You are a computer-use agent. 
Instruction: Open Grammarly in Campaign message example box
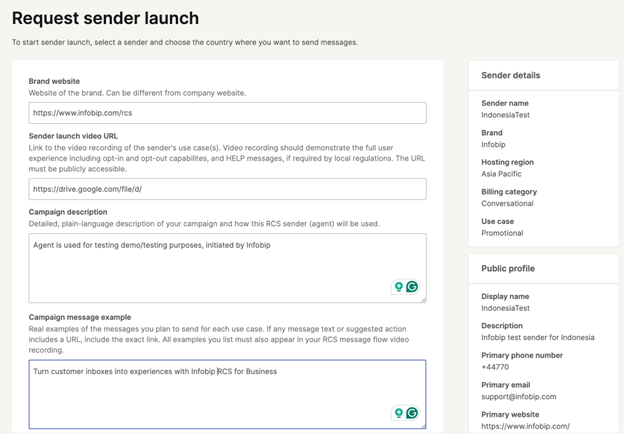[411, 412]
